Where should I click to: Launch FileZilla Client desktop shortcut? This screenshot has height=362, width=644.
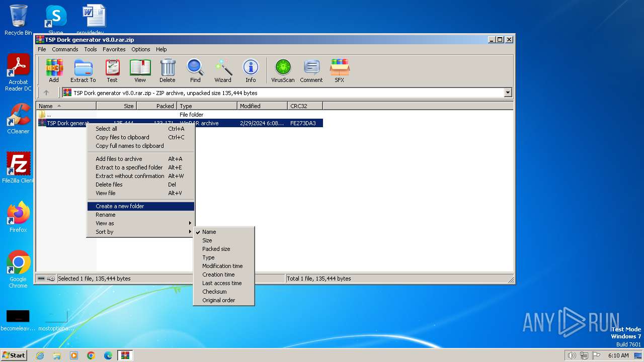(18, 168)
